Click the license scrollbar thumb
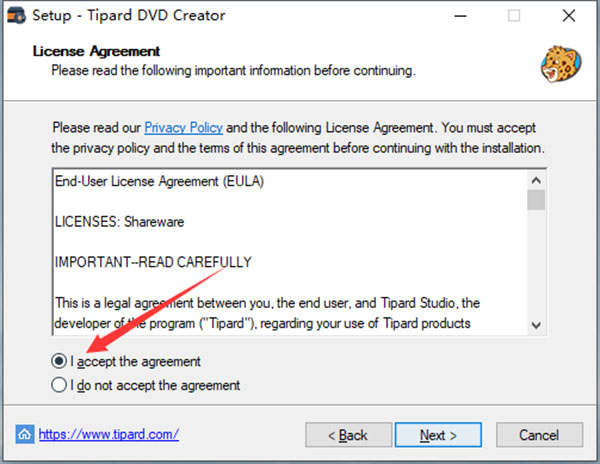600x464 pixels. tap(536, 200)
